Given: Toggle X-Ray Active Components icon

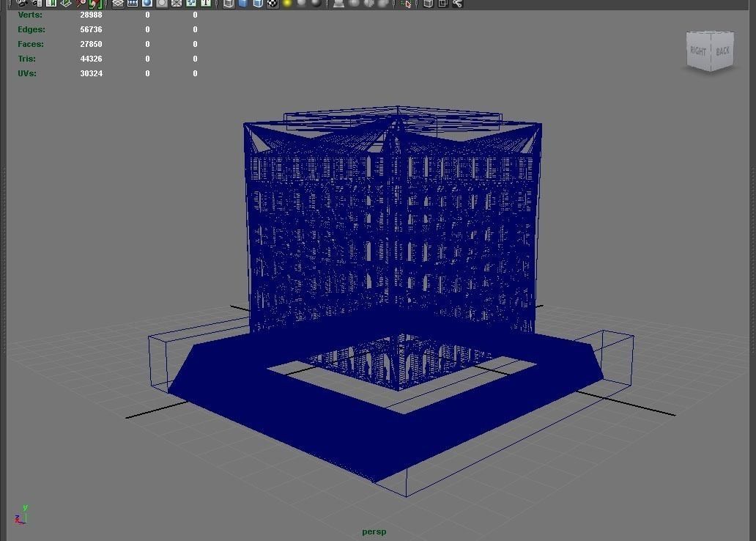Looking at the screenshot, I should pos(443,3).
